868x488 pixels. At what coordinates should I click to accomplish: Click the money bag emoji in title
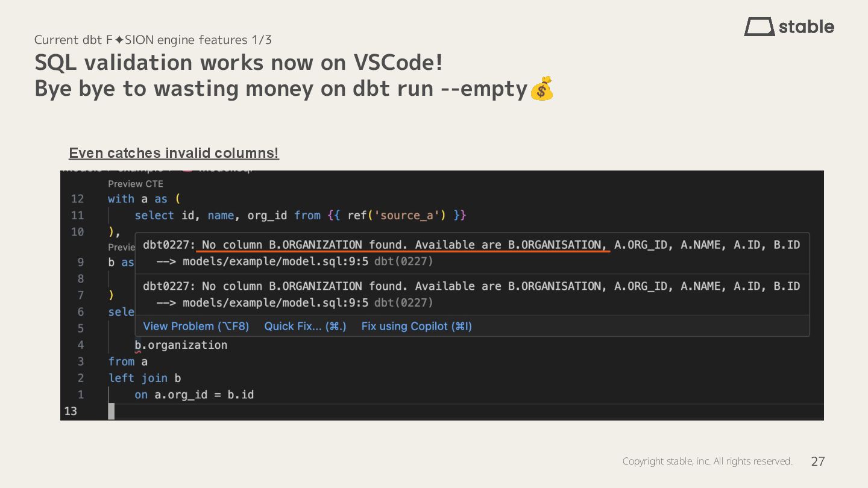point(541,89)
